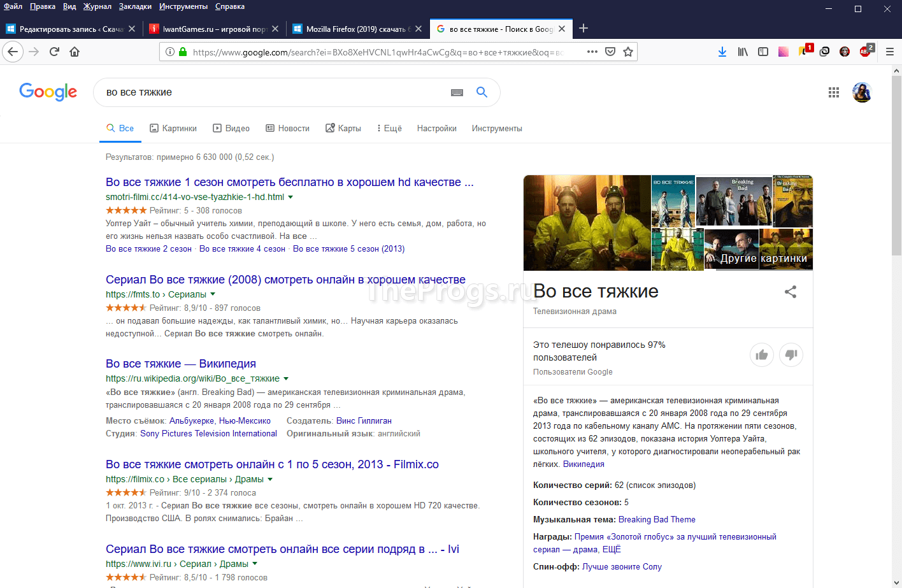Open the Firefox hamburger menu
Screen dimensions: 902x588
(x=890, y=52)
